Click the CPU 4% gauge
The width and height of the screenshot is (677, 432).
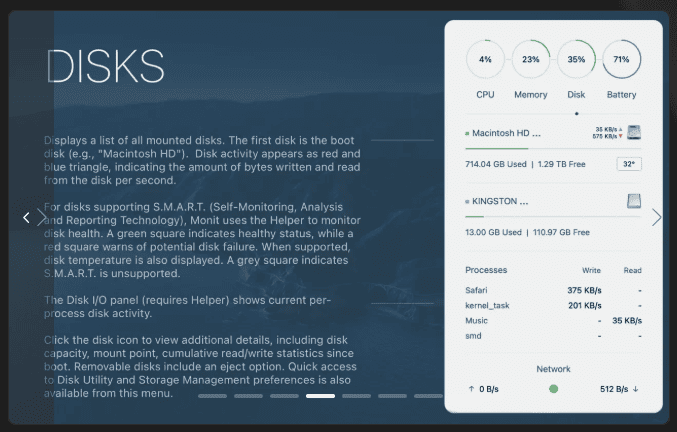(485, 59)
